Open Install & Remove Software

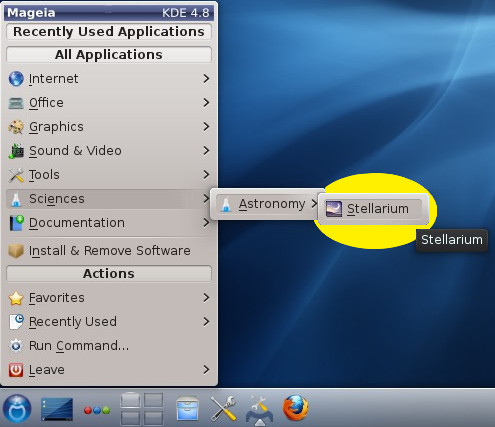point(109,251)
